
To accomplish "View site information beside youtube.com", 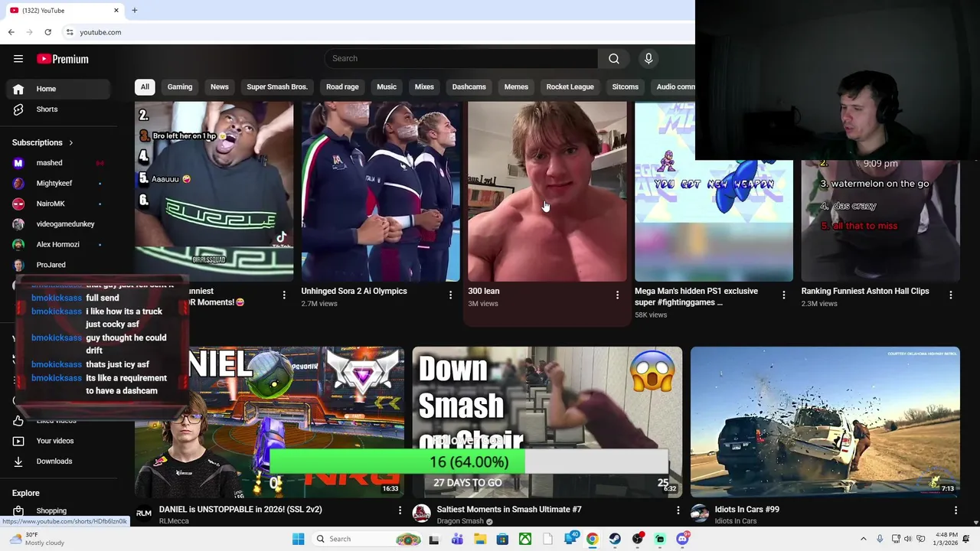I will (x=70, y=32).
